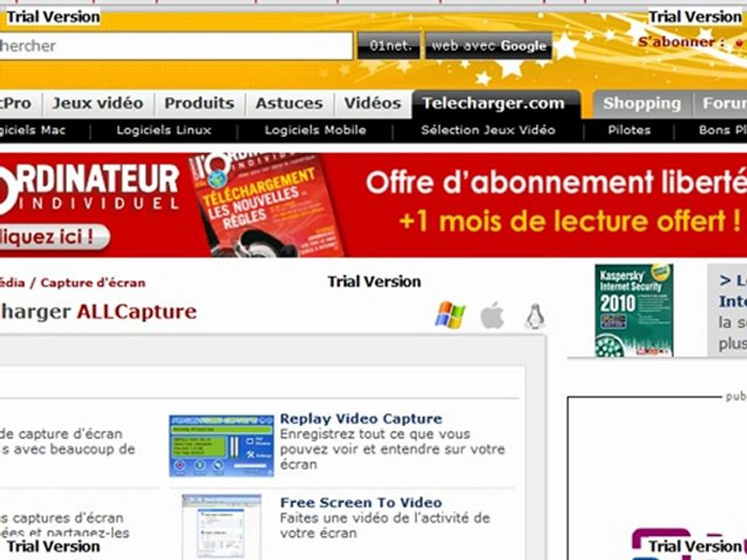The height and width of the screenshot is (560, 747).
Task: Click the magazine cover in the red banner
Action: 267,205
